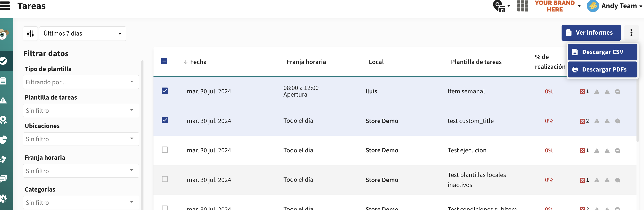Select Descargar CSV from the menu
This screenshot has width=644, height=210.
[602, 52]
